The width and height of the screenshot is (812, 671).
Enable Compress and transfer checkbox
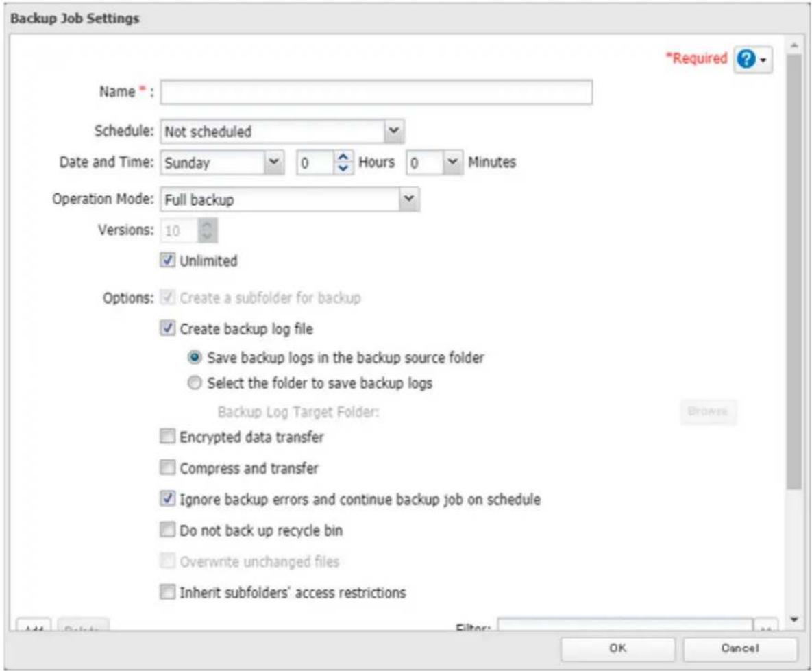pos(167,468)
